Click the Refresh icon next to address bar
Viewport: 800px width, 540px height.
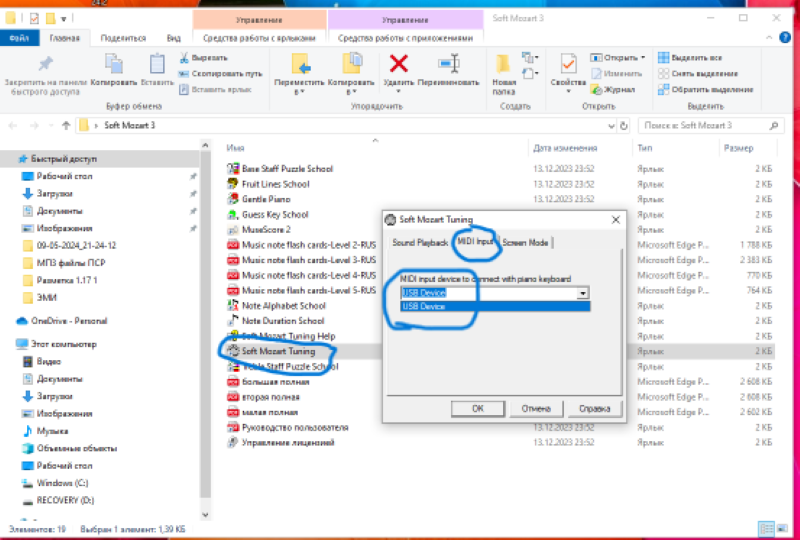[623, 126]
